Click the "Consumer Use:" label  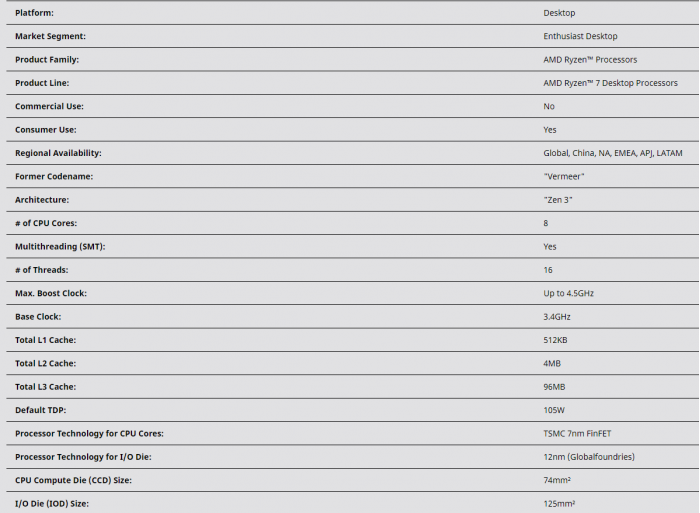[x=45, y=130]
